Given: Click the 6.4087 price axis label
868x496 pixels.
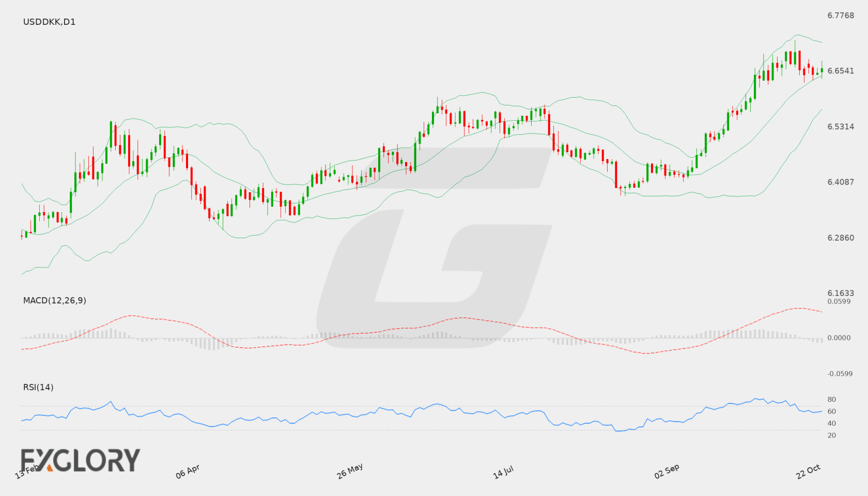Looking at the screenshot, I should (x=841, y=182).
